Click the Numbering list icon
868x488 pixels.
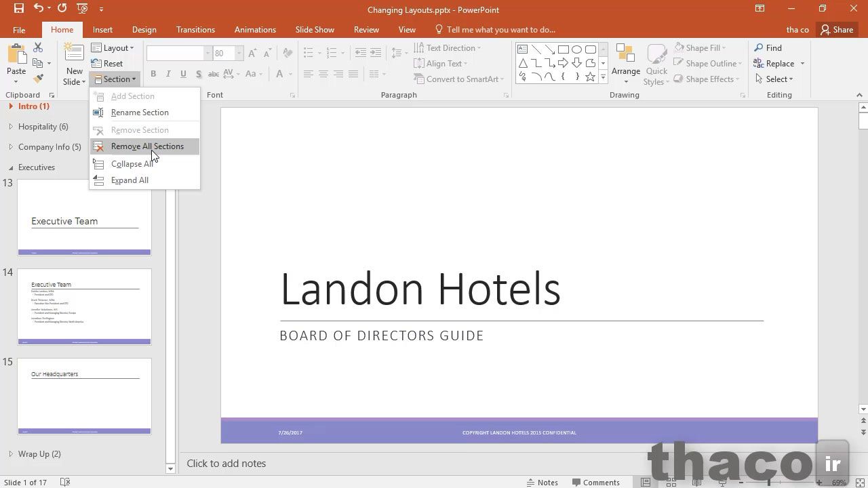tap(332, 53)
